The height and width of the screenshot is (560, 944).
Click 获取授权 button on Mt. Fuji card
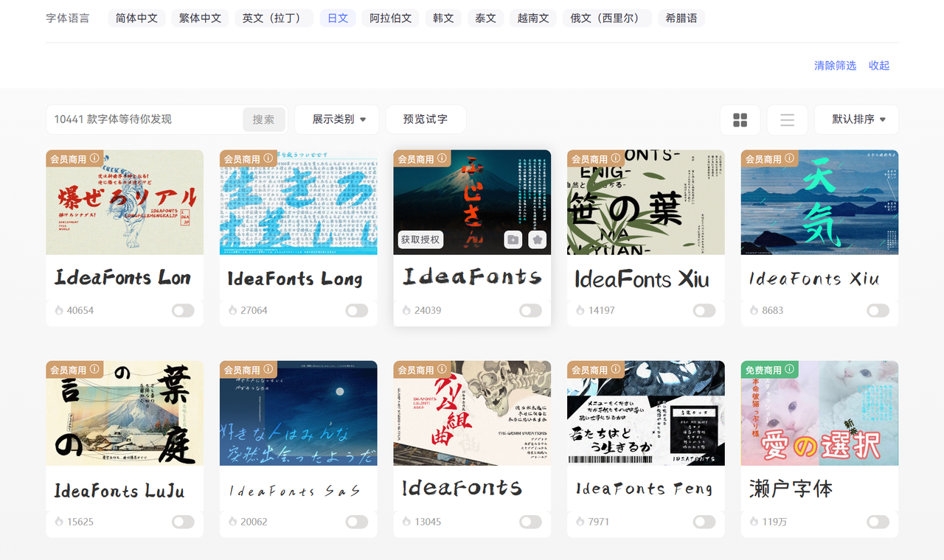pyautogui.click(x=420, y=239)
